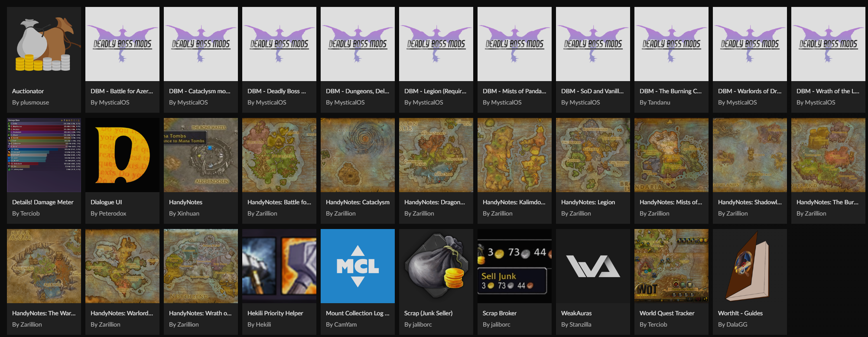The width and height of the screenshot is (868, 337).
Task: Open the Hekili Priority Helper icon
Action: click(x=279, y=266)
